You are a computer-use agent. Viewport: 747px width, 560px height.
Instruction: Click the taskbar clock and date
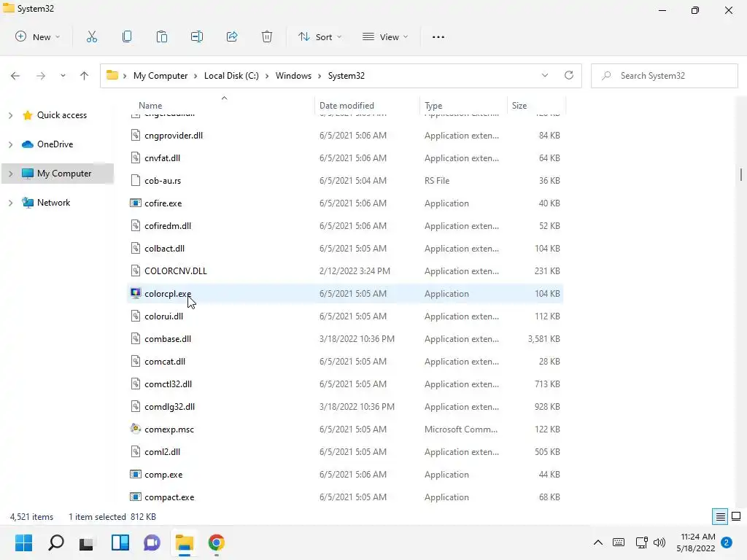696,542
